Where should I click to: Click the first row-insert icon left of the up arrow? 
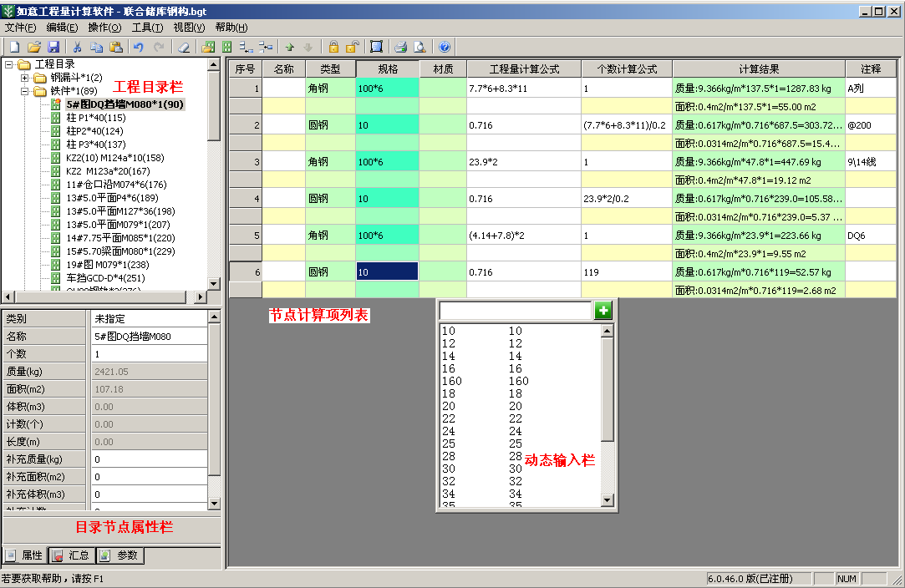pos(247,47)
